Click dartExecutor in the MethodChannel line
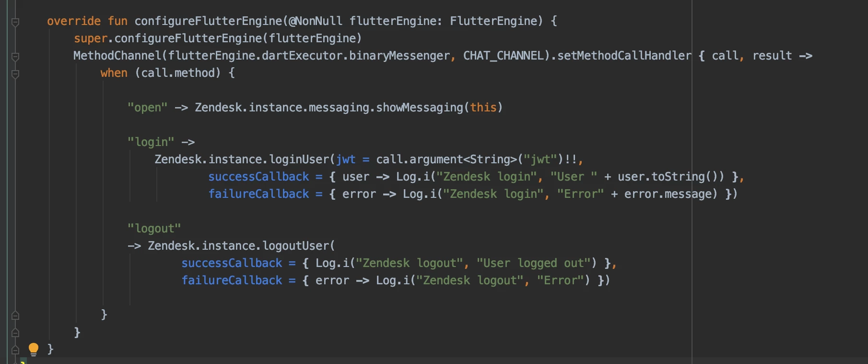This screenshot has height=364, width=868. click(x=302, y=56)
